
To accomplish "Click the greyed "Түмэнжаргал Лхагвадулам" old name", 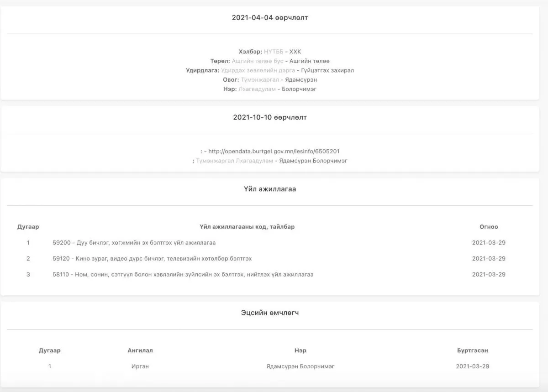I will [235, 161].
